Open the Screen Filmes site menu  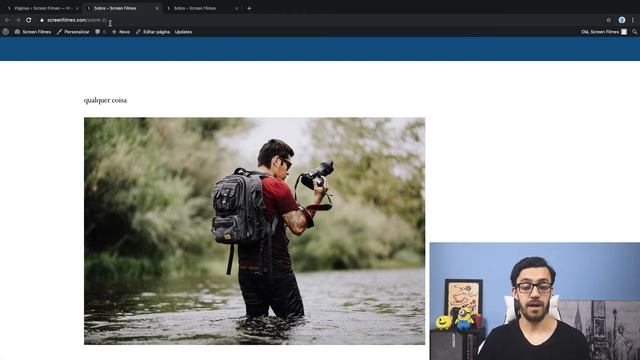pos(33,32)
